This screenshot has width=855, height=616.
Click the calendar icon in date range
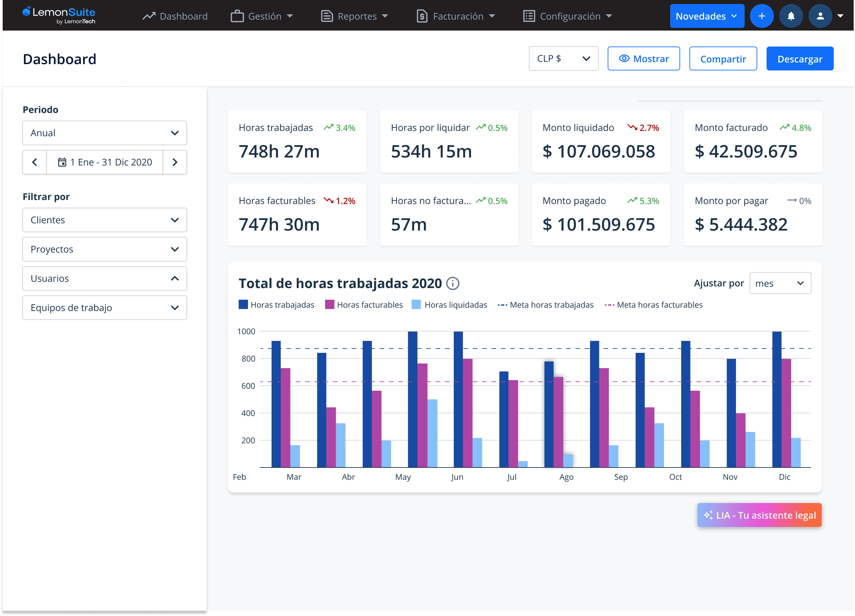tap(62, 162)
